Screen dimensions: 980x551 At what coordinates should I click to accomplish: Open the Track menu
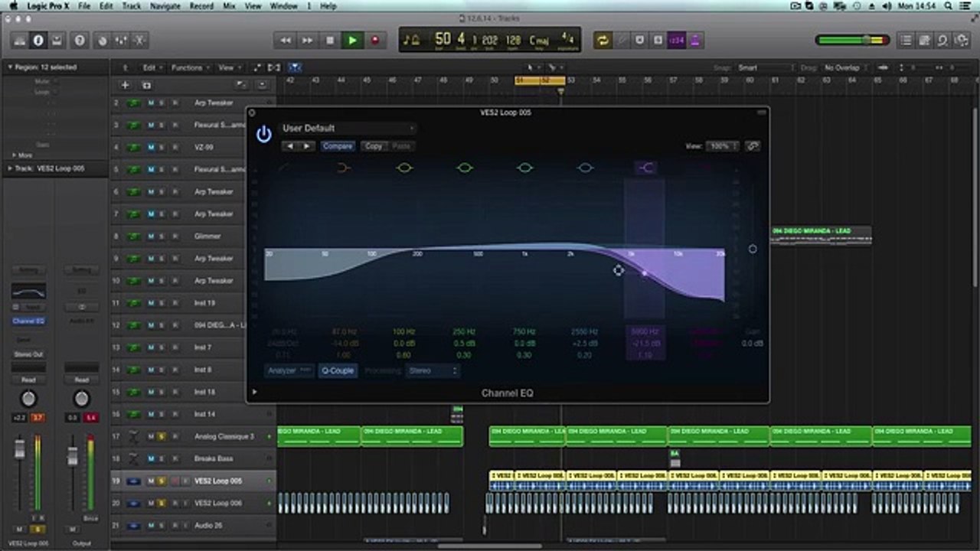[x=132, y=5]
